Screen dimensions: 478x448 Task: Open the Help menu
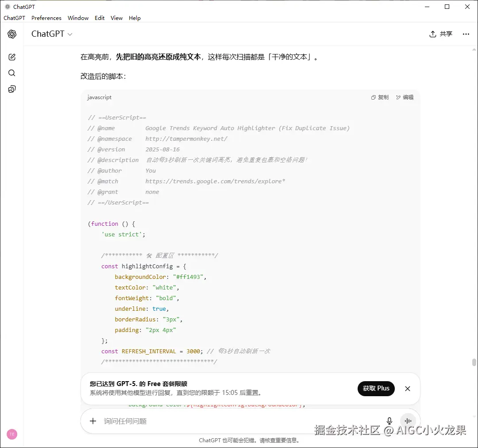[135, 18]
